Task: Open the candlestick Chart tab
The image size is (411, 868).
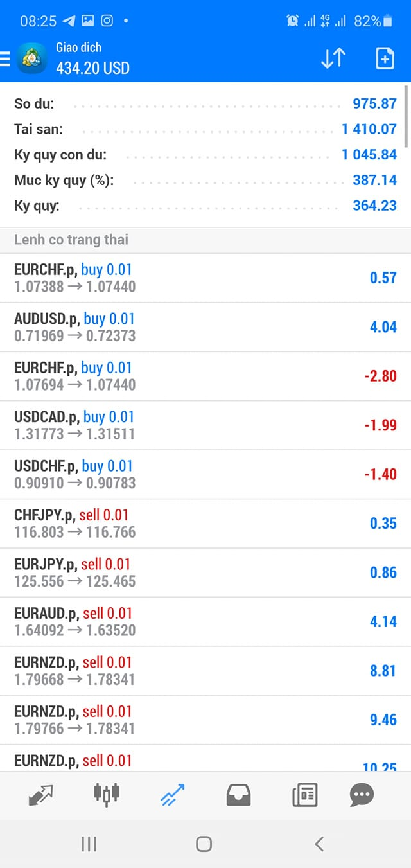Action: click(107, 794)
